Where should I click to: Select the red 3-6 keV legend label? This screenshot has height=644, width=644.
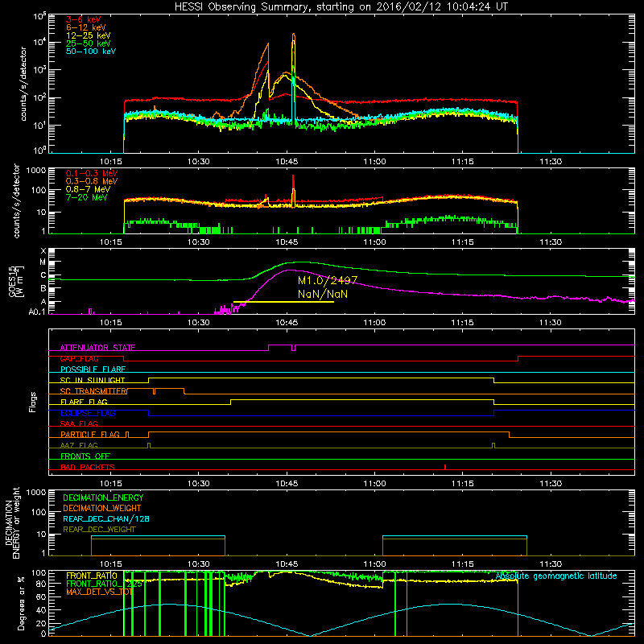[x=83, y=19]
